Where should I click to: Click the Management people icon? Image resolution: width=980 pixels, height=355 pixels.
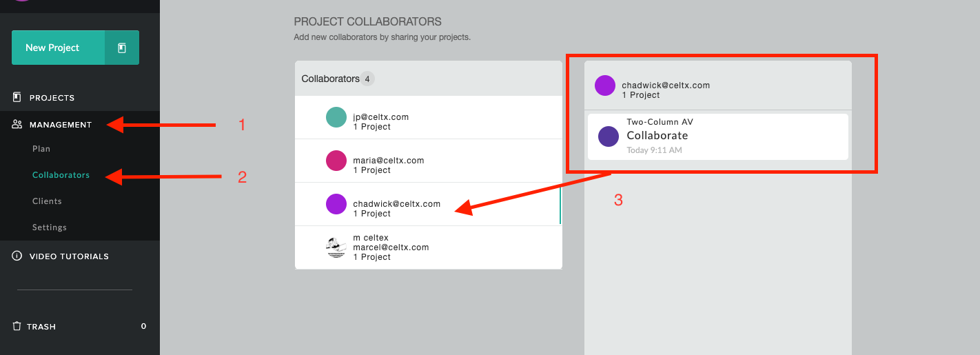pos(17,125)
